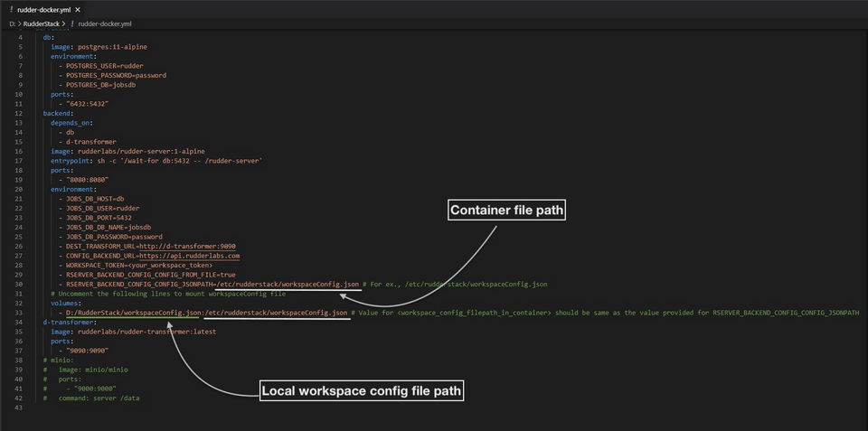Click RSERVER_BACKEND_CONFIG_CONFIG_FROM_FILE=true line
The image size is (868, 431).
point(146,275)
